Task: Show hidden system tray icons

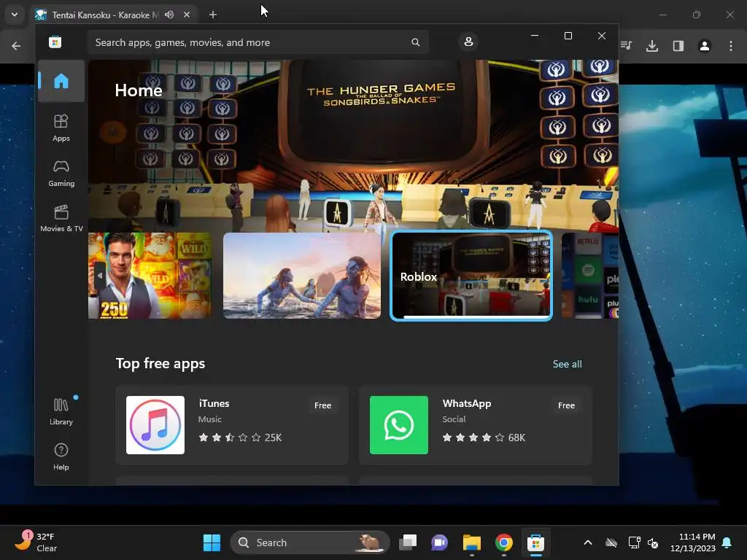Action: click(x=588, y=542)
